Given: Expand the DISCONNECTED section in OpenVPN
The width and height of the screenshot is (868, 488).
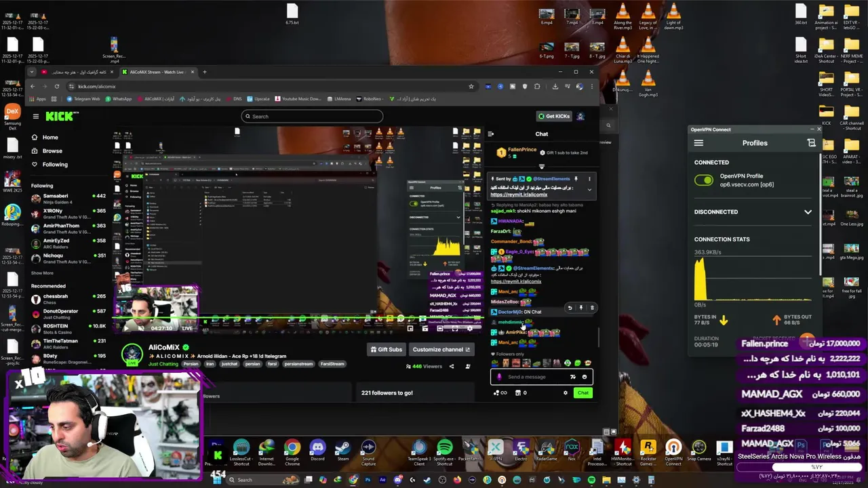Looking at the screenshot, I should coord(808,212).
